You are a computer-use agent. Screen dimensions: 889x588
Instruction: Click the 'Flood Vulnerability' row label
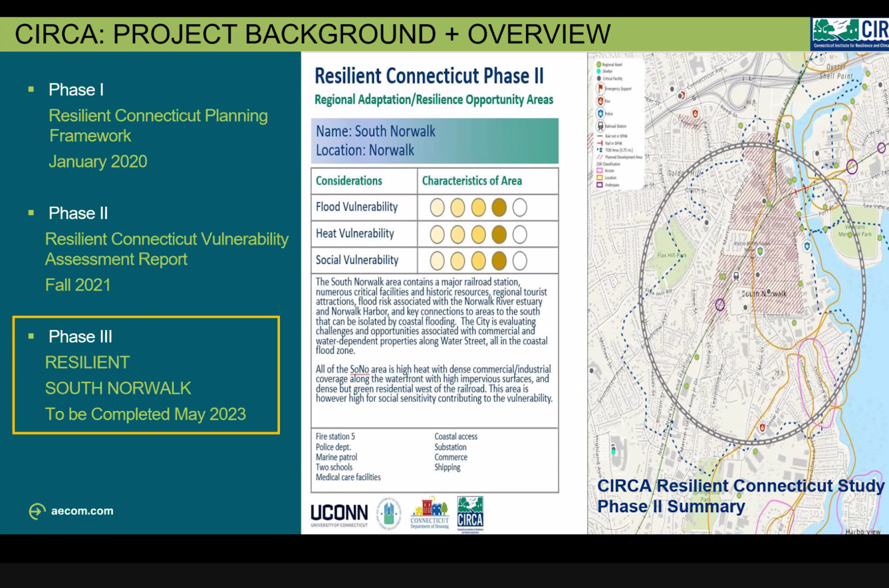coord(357,207)
